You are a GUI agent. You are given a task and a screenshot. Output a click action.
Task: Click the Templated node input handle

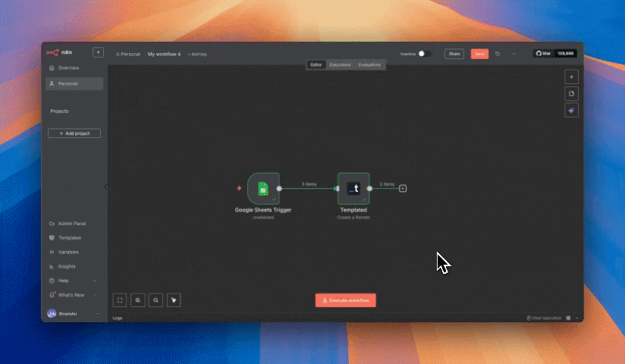pyautogui.click(x=338, y=189)
